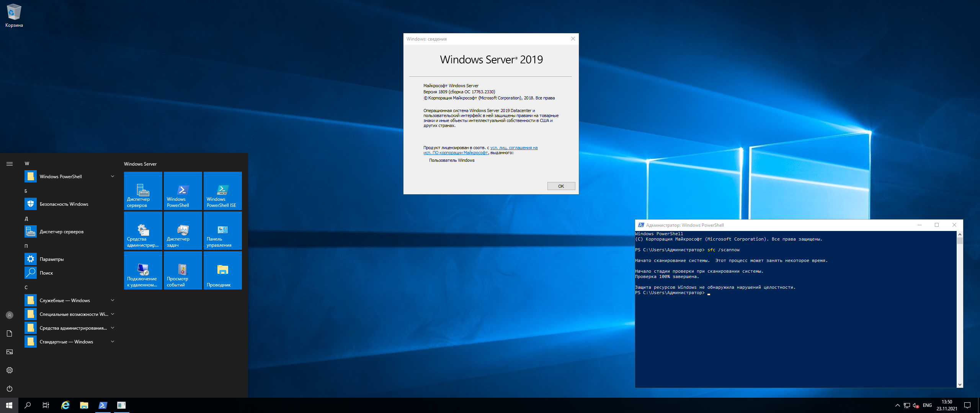Click the taskbar search magnifier
This screenshot has width=980, height=413.
tap(28, 405)
